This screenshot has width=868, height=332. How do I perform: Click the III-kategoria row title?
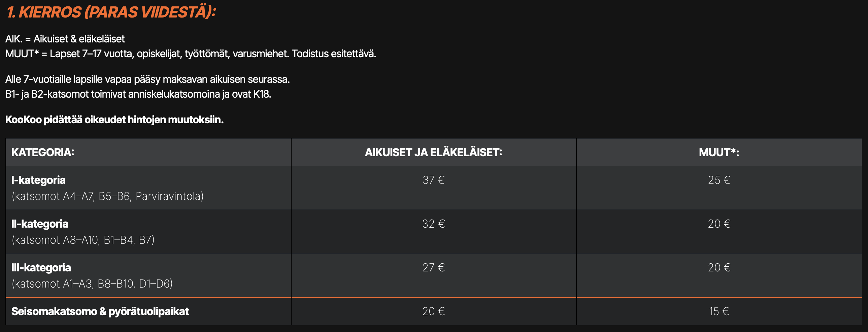click(x=41, y=268)
